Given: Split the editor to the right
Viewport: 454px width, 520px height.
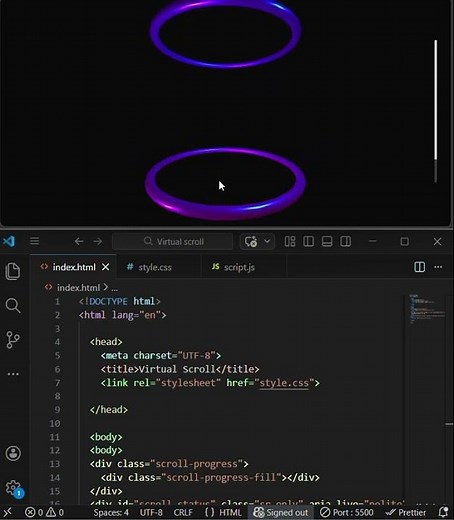Looking at the screenshot, I should point(419,267).
